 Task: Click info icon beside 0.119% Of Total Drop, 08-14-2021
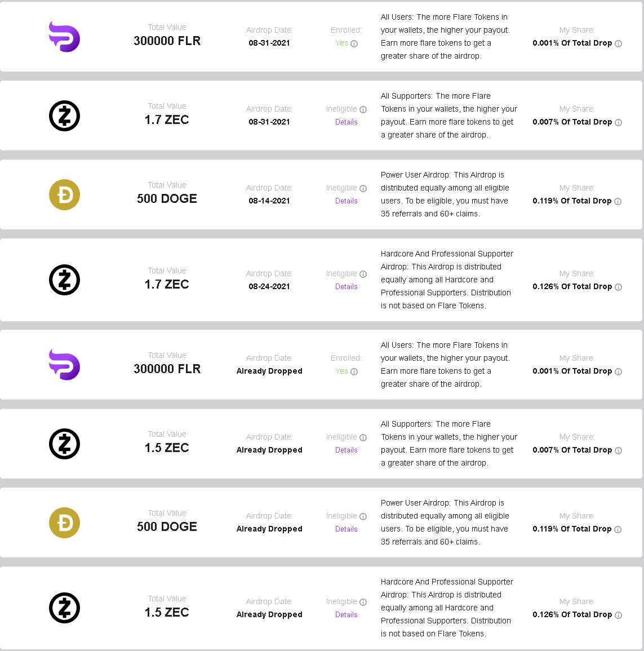point(618,201)
